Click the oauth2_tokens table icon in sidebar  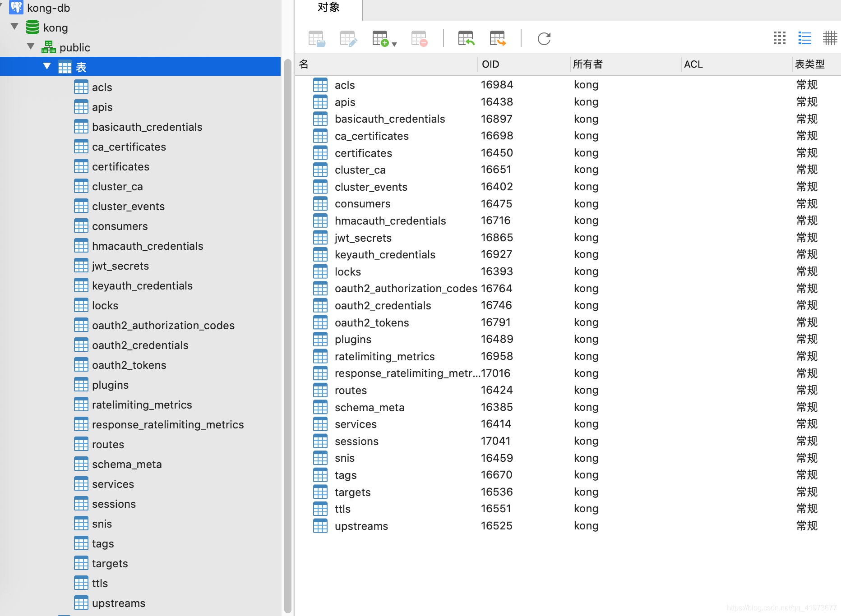click(x=81, y=365)
